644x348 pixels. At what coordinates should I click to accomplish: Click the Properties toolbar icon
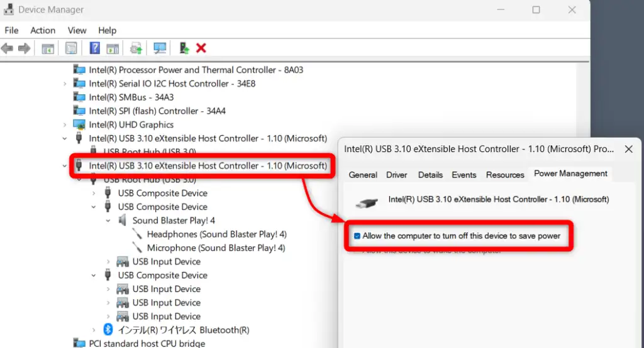click(x=71, y=48)
